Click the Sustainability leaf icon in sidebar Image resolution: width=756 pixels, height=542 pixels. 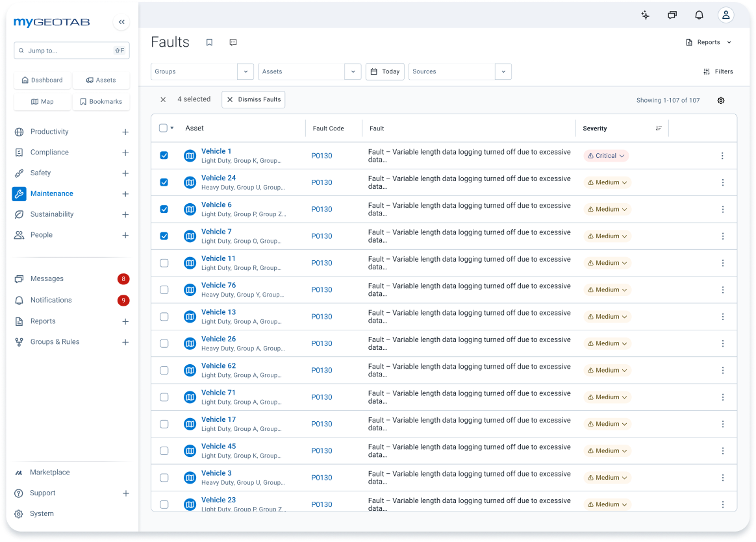tap(19, 214)
